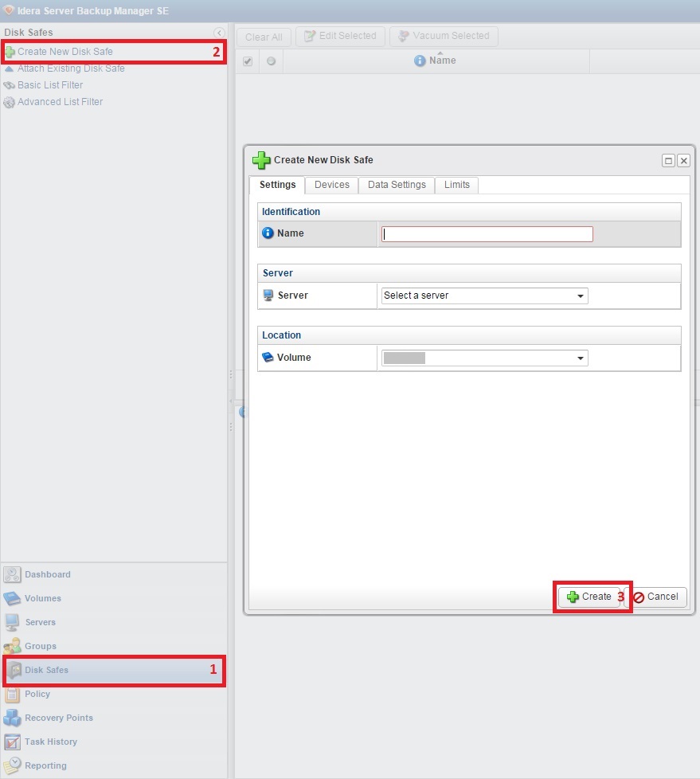This screenshot has width=700, height=779.
Task: Click the Basic List Filter icon
Action: [x=9, y=85]
